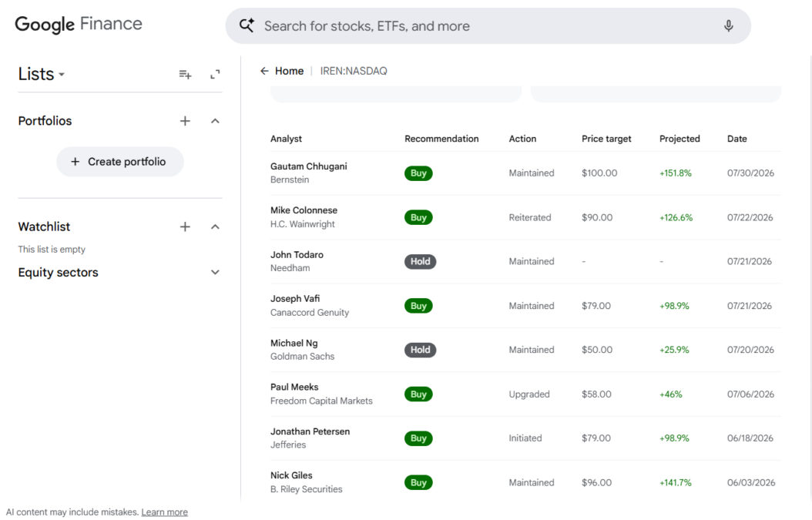Click the Initiated action for Jefferies
812x520 pixels.
525,438
